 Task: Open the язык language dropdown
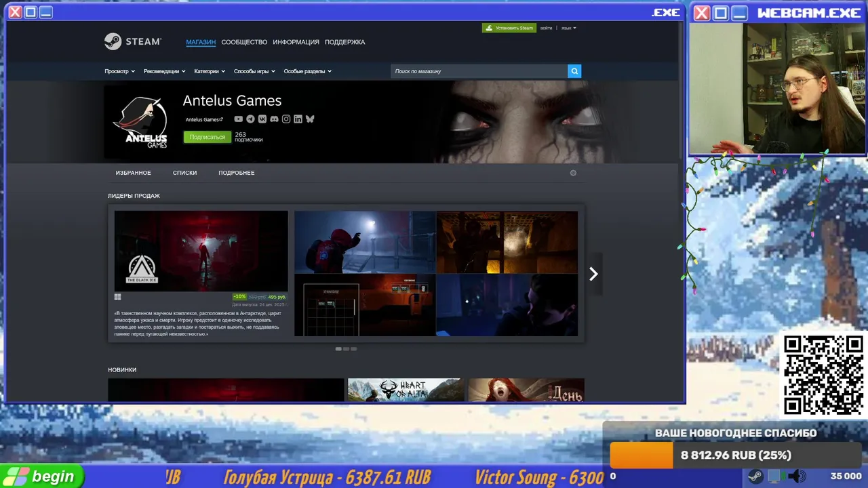pos(568,28)
